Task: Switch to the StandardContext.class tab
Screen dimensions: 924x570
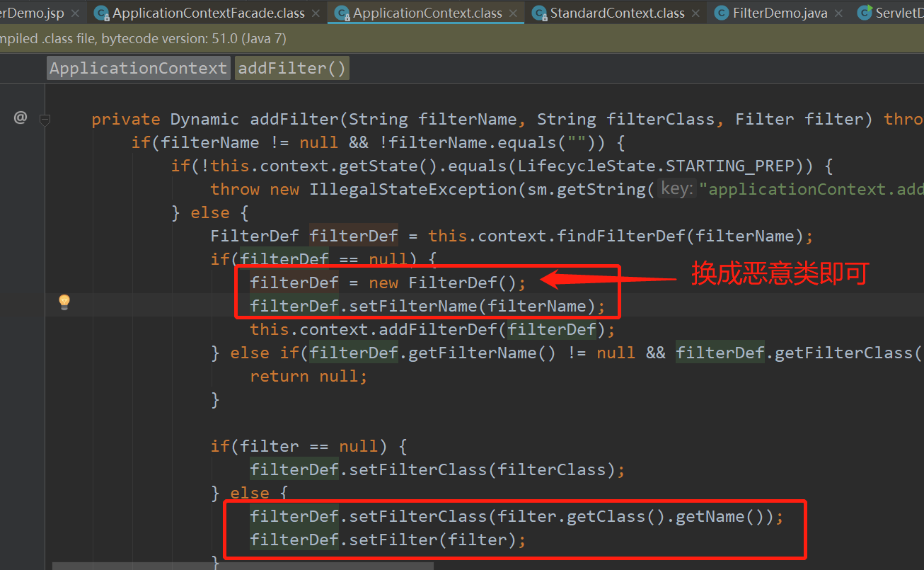Action: (x=616, y=12)
